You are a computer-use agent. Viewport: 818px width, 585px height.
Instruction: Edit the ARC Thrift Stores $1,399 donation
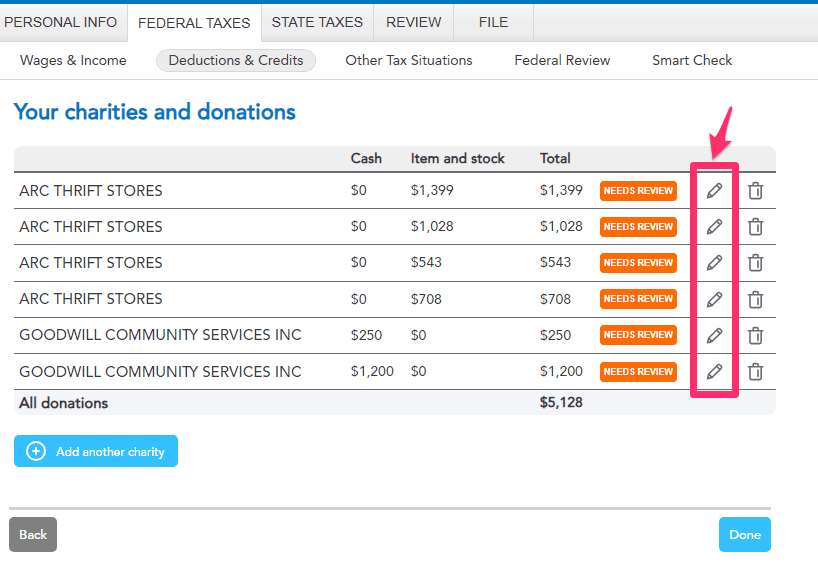pyautogui.click(x=714, y=191)
